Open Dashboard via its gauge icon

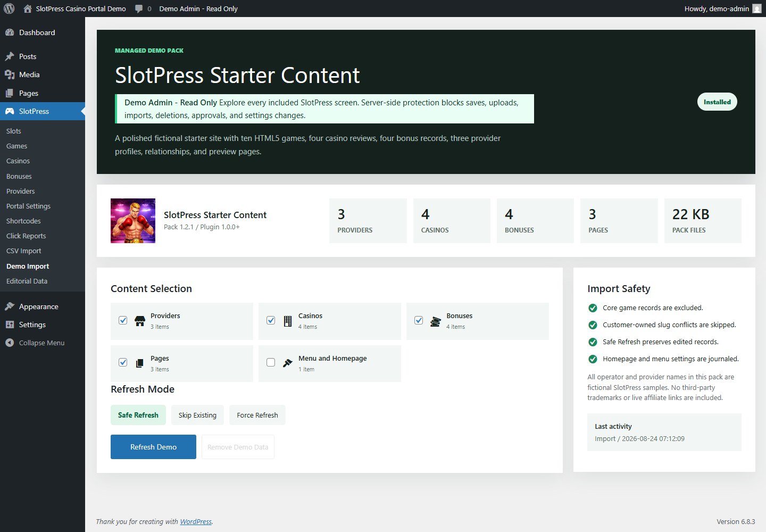pyautogui.click(x=10, y=32)
